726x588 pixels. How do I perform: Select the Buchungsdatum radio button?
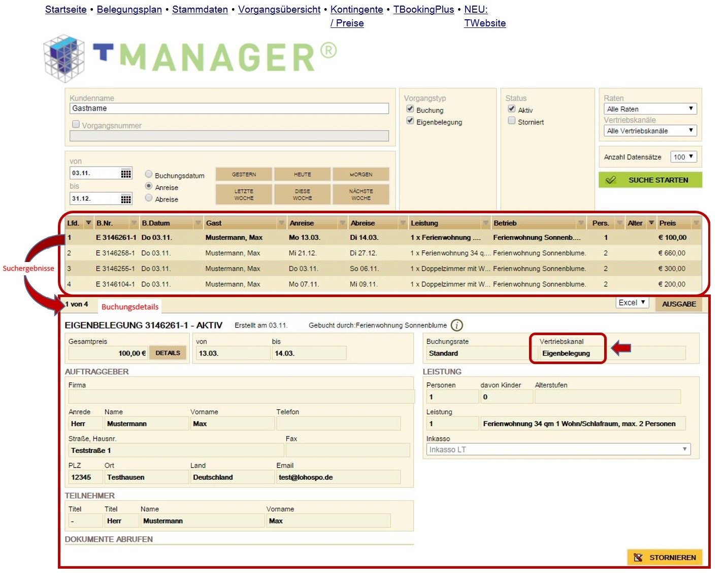tap(149, 175)
